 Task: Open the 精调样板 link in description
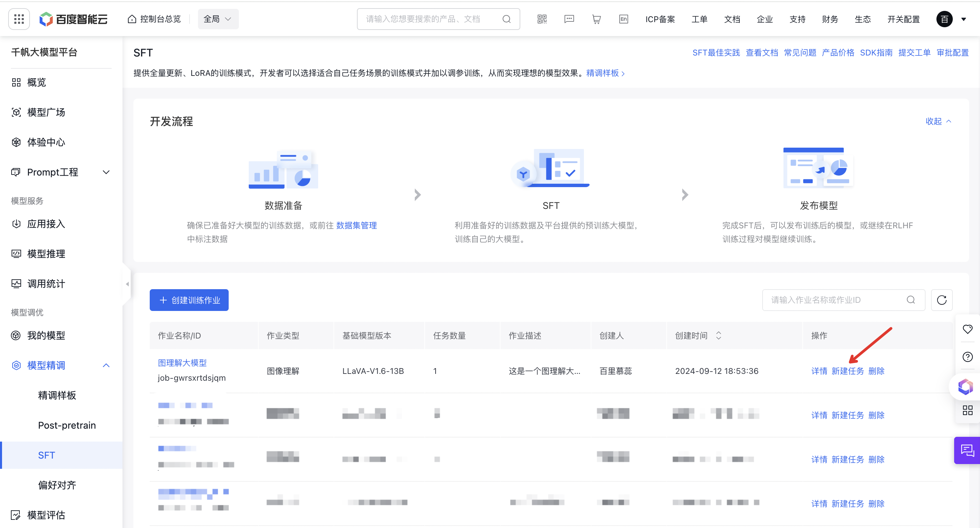[x=605, y=73]
